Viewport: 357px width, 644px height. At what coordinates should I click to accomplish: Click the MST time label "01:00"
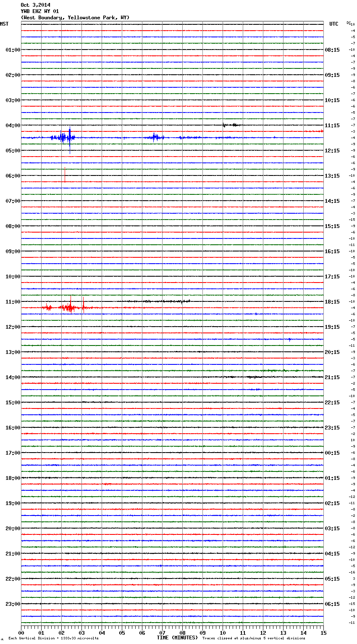point(13,50)
